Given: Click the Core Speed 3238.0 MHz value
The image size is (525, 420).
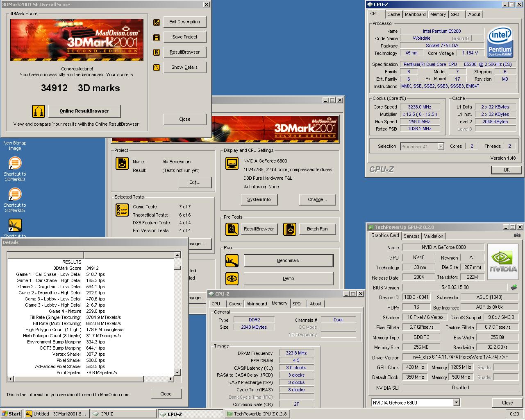Looking at the screenshot, I should (420, 107).
